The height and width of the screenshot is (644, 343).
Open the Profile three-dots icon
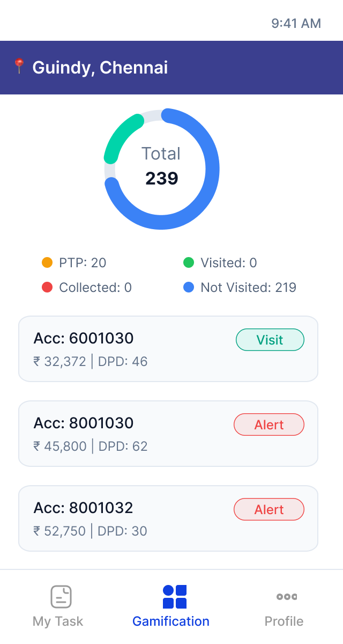[x=287, y=596]
